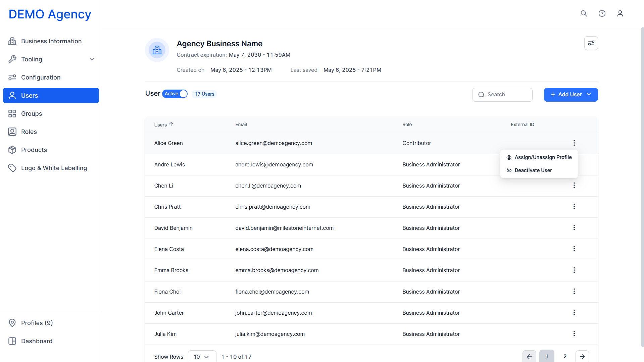Select Assign/Unassign Profile from context menu

(x=539, y=157)
